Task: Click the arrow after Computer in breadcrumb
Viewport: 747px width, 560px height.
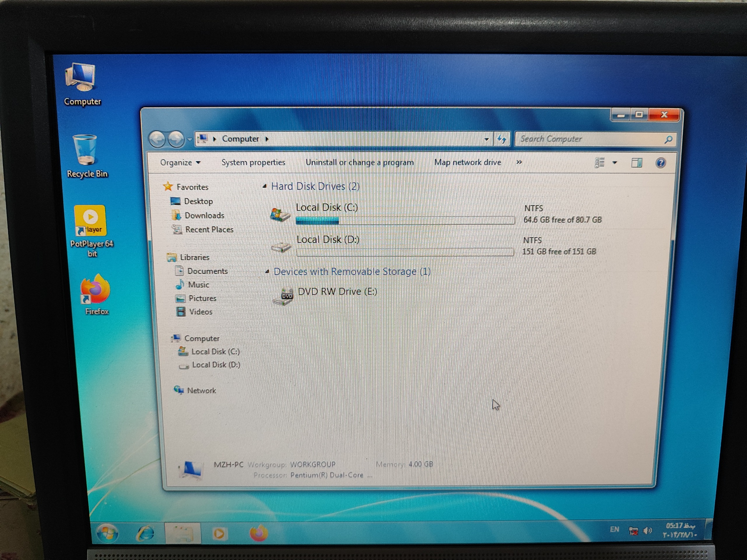Action: coord(267,139)
